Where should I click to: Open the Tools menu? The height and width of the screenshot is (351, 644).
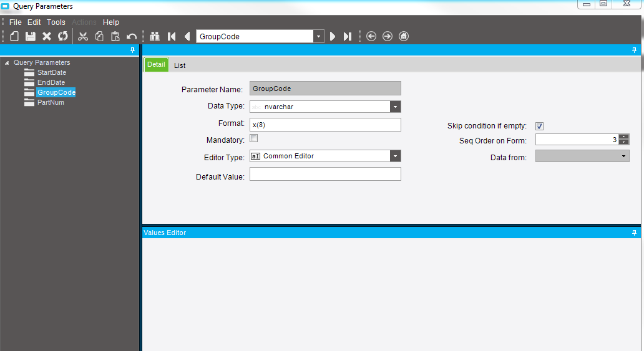click(56, 22)
